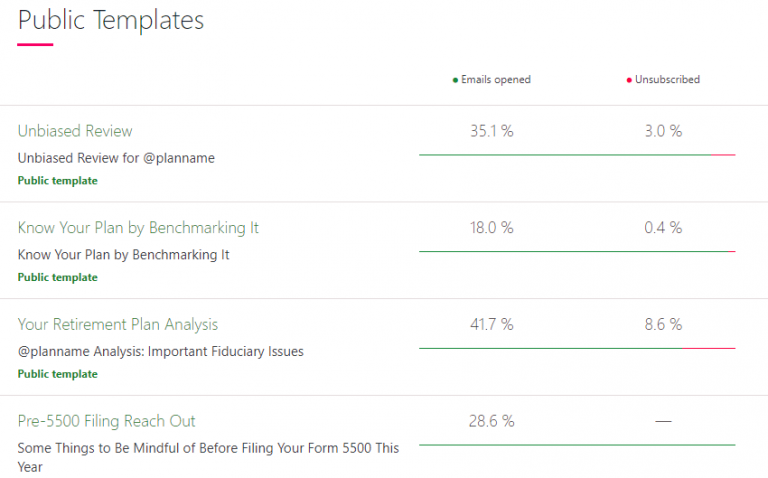Open the Unbiased Review template
Screen dimensions: 768x478
75,131
